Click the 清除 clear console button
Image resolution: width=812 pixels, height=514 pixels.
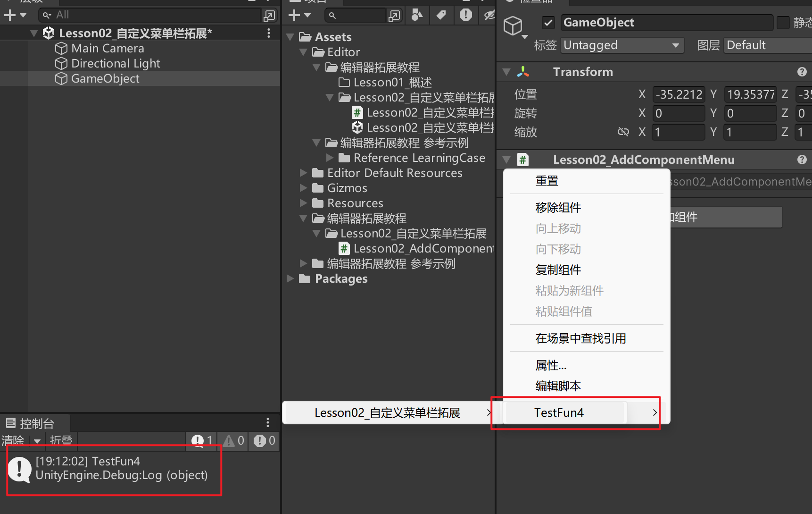13,441
